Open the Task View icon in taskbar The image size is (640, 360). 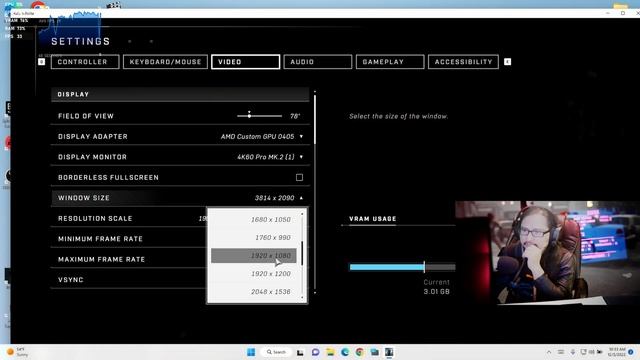pos(300,352)
